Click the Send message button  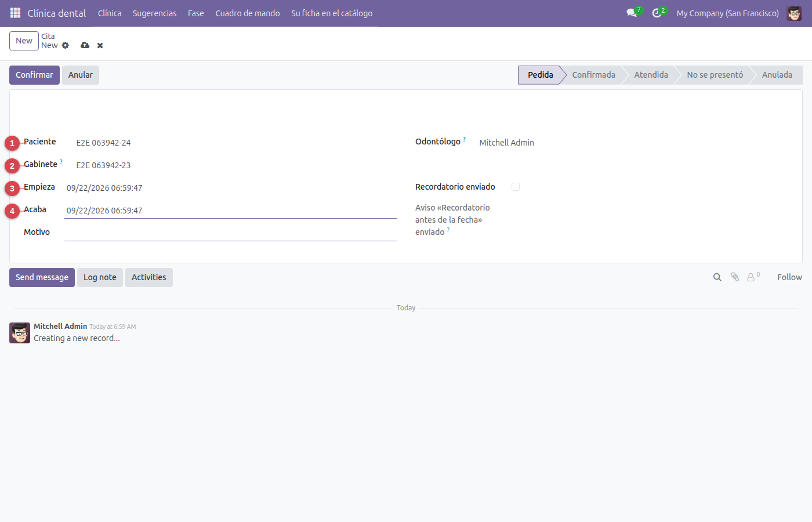tap(42, 277)
